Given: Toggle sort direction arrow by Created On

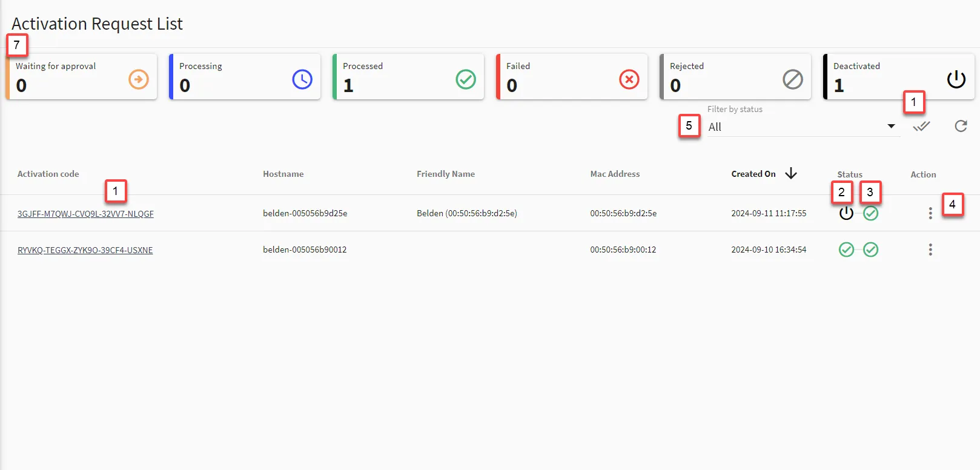Looking at the screenshot, I should tap(791, 174).
